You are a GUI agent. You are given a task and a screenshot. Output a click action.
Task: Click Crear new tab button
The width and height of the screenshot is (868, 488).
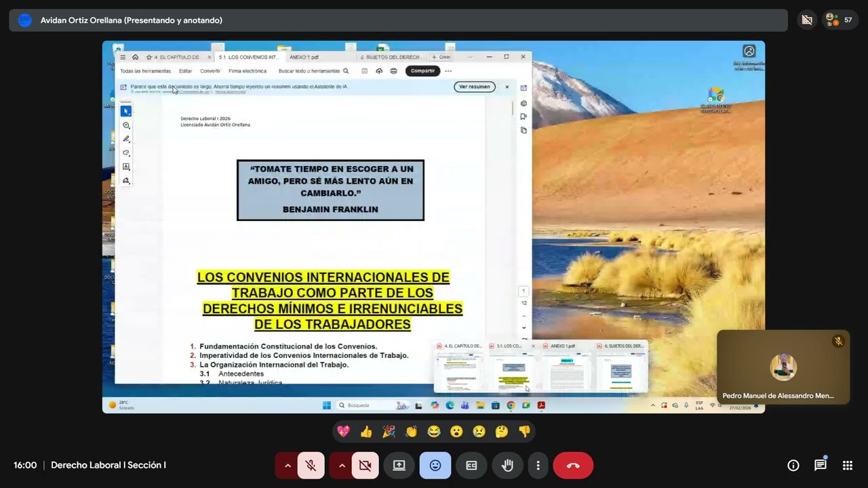(441, 58)
